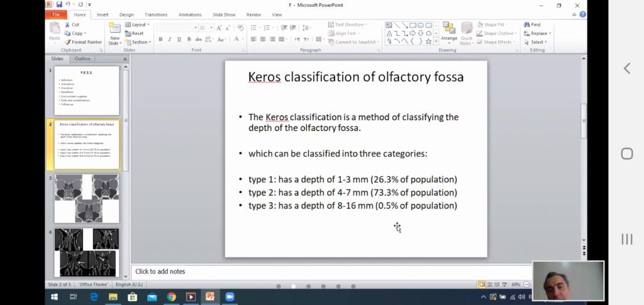This screenshot has width=644, height=305.
Task: Click the Cut icon in Clipboard
Action: [x=72, y=25]
